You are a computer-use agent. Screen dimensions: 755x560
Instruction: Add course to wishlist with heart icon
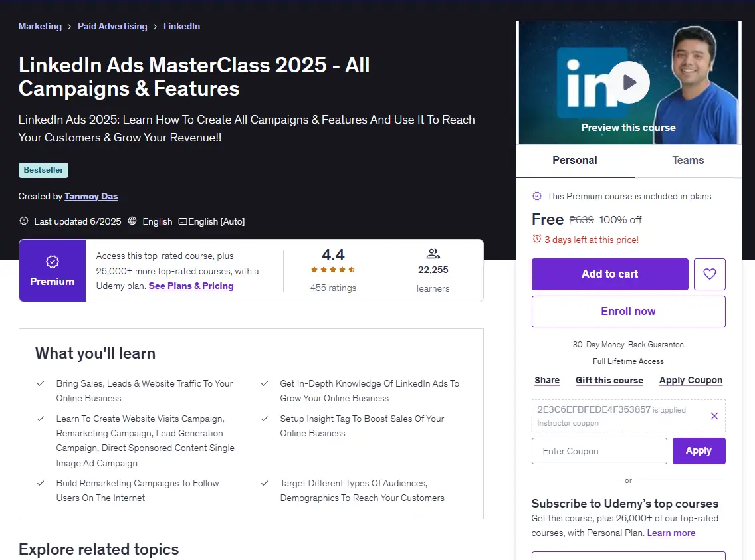click(x=709, y=274)
